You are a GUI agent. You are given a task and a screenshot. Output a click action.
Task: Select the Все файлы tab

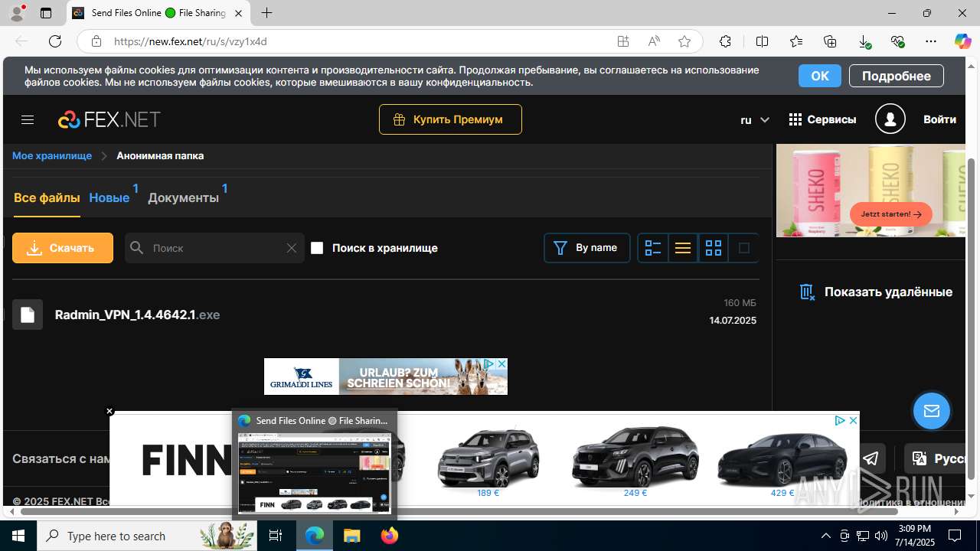(47, 197)
